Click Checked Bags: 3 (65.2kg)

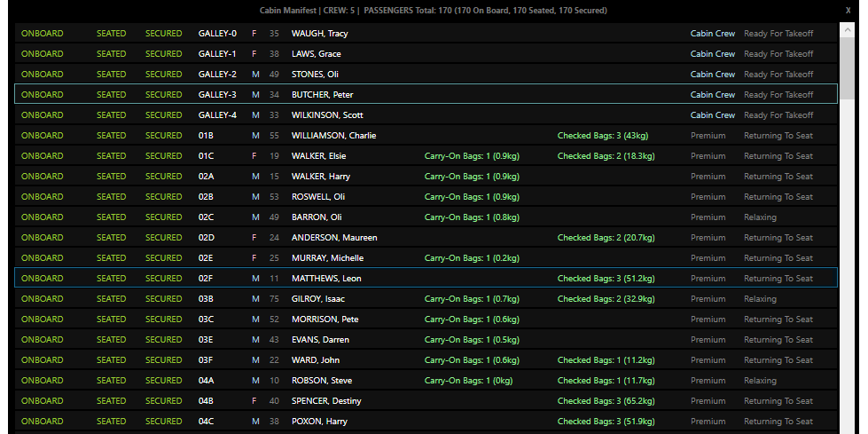pos(606,401)
